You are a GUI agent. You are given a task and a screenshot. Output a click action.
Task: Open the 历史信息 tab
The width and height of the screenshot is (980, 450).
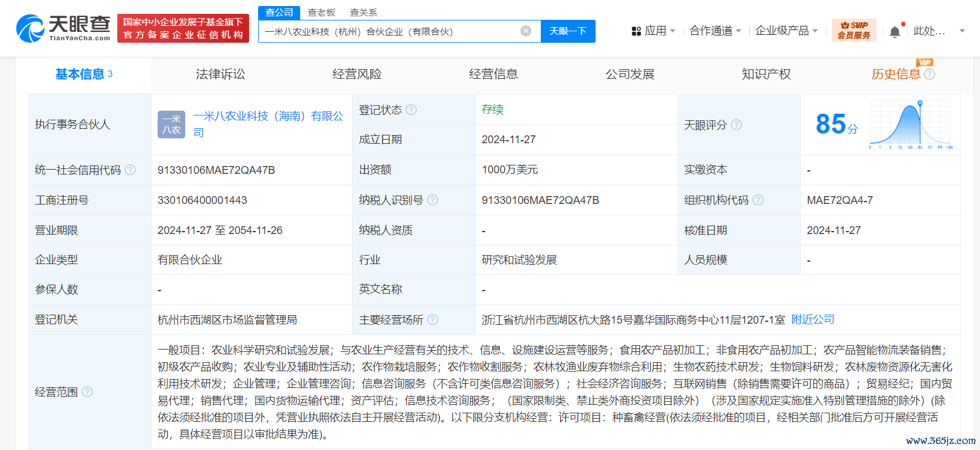pyautogui.click(x=896, y=74)
